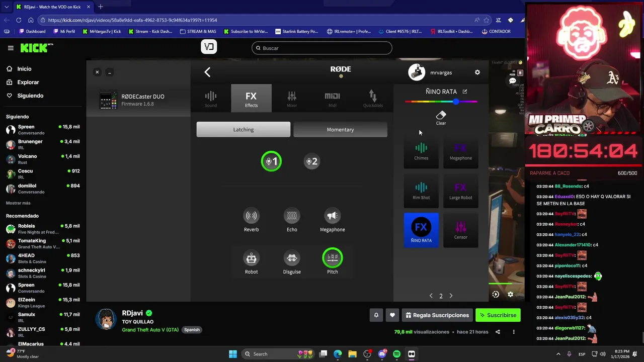Open the Midi tab
The height and width of the screenshot is (362, 644).
point(332,99)
